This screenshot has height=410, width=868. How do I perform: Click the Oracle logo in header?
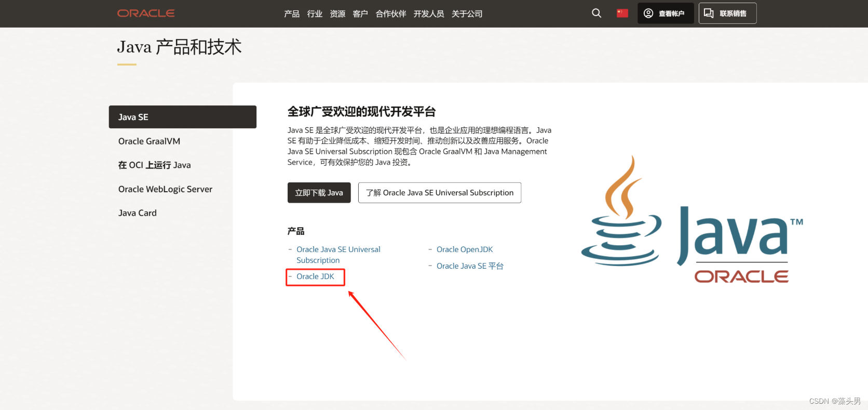tap(146, 13)
